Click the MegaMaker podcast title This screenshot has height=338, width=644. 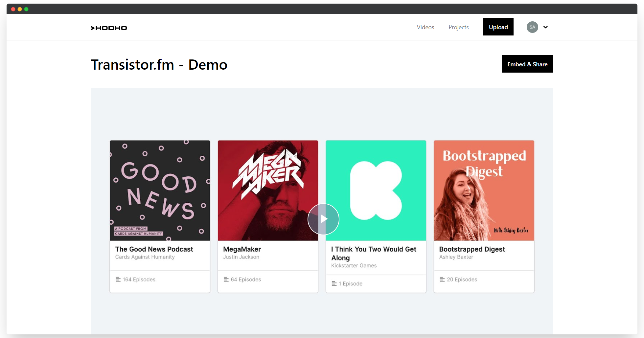(x=242, y=249)
